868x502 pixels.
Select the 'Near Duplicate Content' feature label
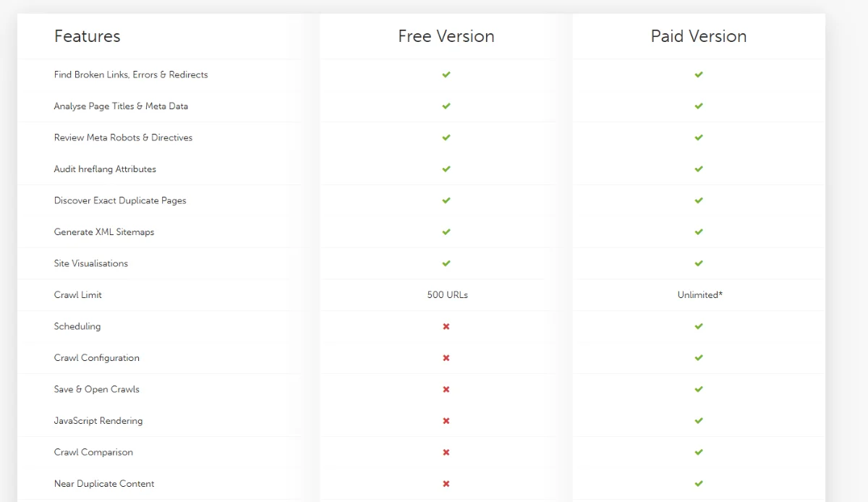tap(104, 484)
